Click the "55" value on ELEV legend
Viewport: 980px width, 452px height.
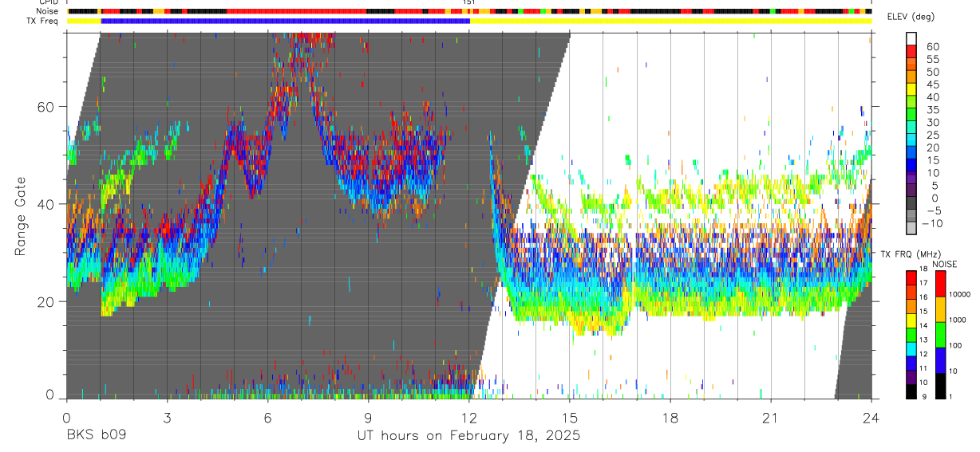932,59
